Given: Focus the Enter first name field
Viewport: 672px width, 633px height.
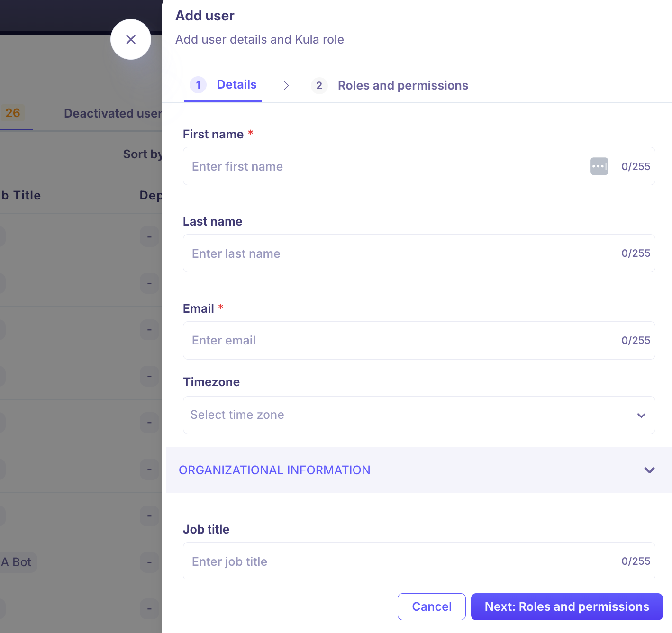Looking at the screenshot, I should click(x=419, y=166).
